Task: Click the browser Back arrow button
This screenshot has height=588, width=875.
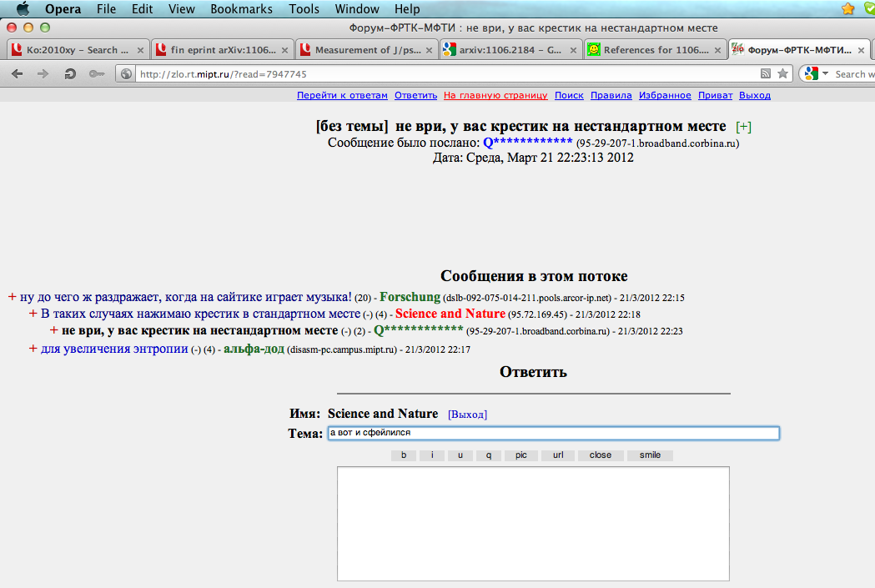Action: [18, 73]
